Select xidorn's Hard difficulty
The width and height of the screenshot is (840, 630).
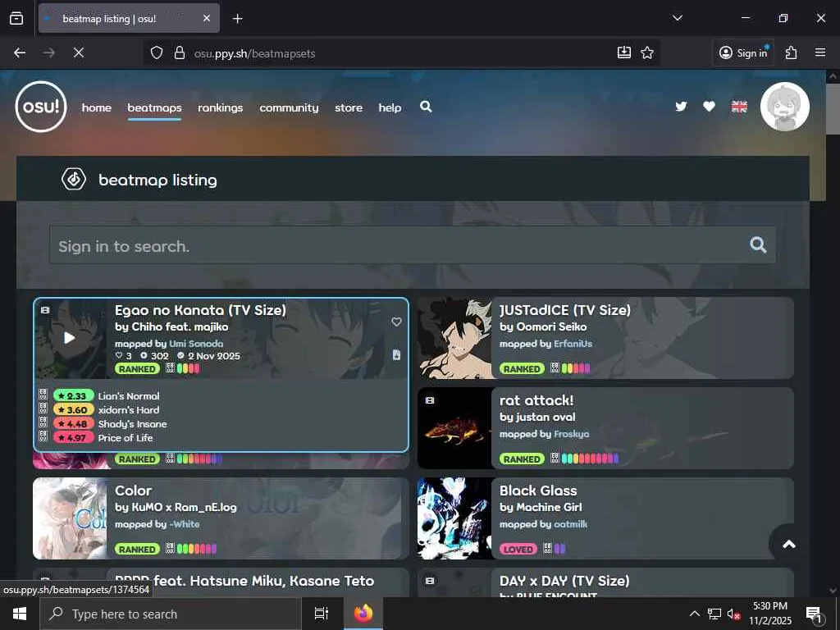[x=129, y=410]
